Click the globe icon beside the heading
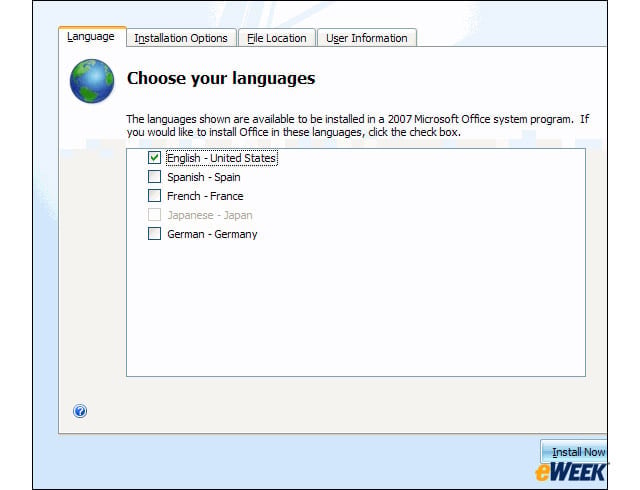Screen dimensions: 640x490 [92, 81]
